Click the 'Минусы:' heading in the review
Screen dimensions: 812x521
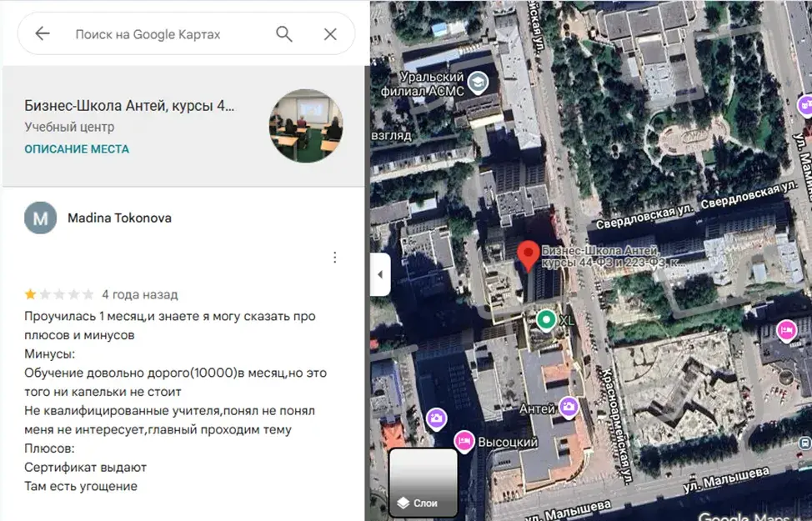click(50, 354)
